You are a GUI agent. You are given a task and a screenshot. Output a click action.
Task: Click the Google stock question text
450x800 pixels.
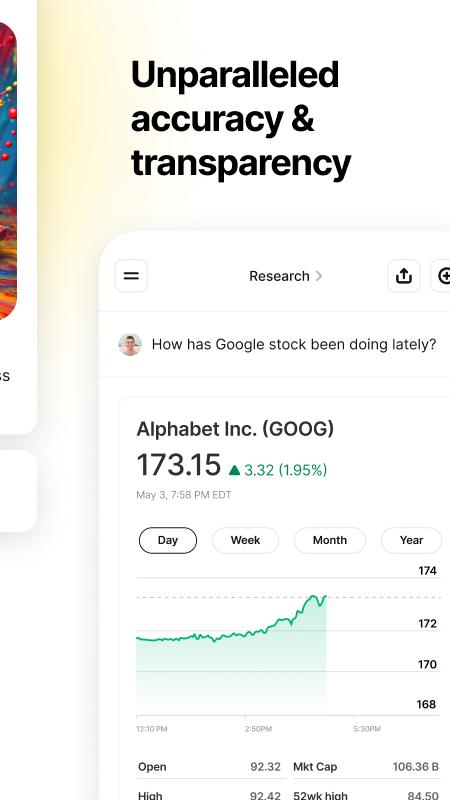294,345
